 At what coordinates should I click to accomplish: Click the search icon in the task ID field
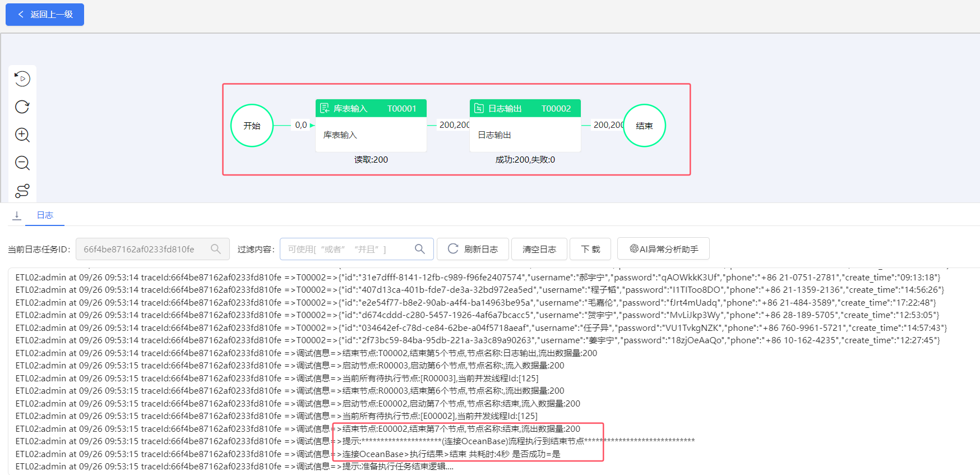[x=216, y=249]
